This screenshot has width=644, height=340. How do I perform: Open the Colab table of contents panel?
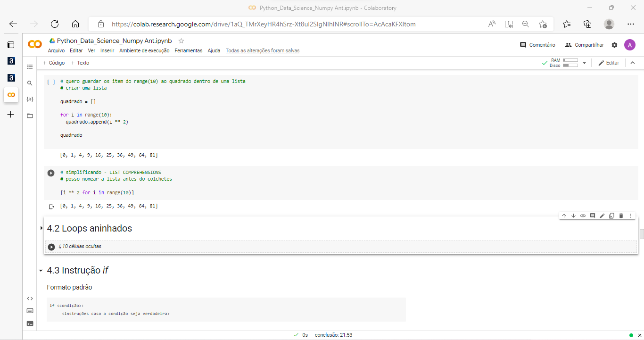[x=30, y=67]
